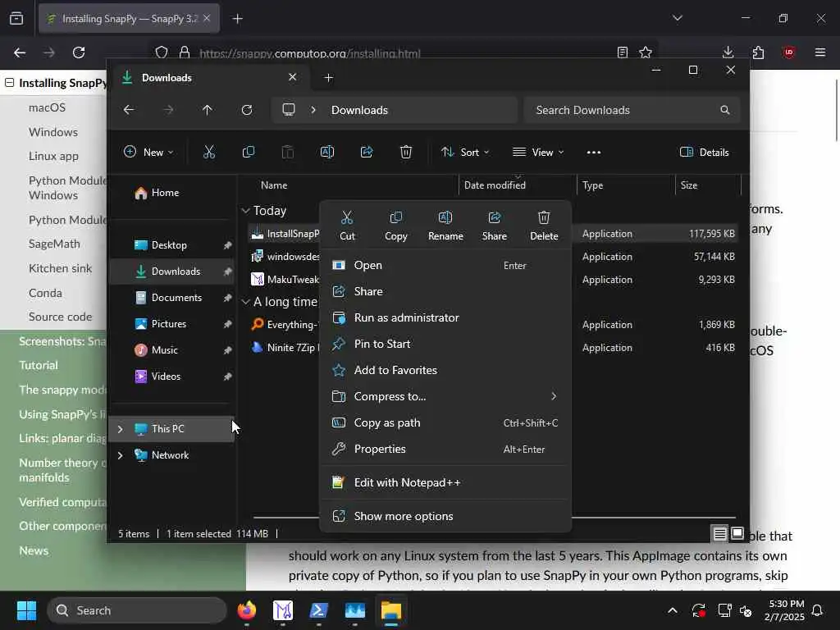This screenshot has height=630, width=840.
Task: Open Firefox from the taskbar
Action: pyautogui.click(x=246, y=610)
